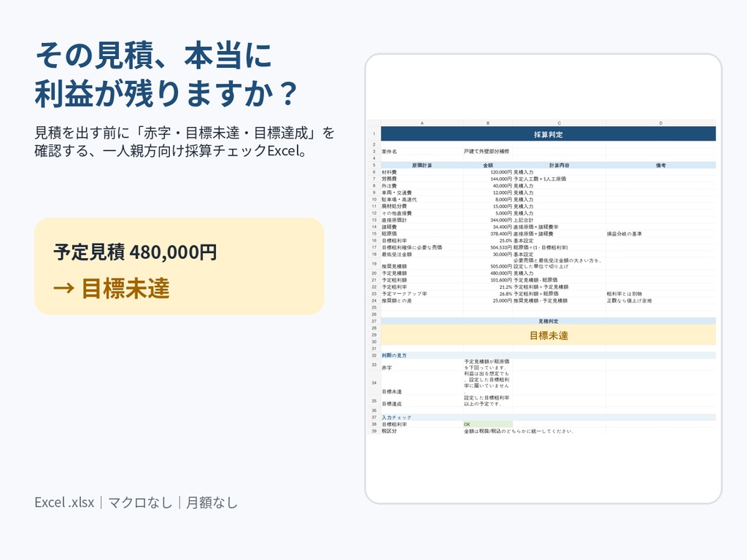Viewport: 747px width, 560px height.
Task: Click the 戸建て外壁部分補修 cell
Action: tap(487, 152)
